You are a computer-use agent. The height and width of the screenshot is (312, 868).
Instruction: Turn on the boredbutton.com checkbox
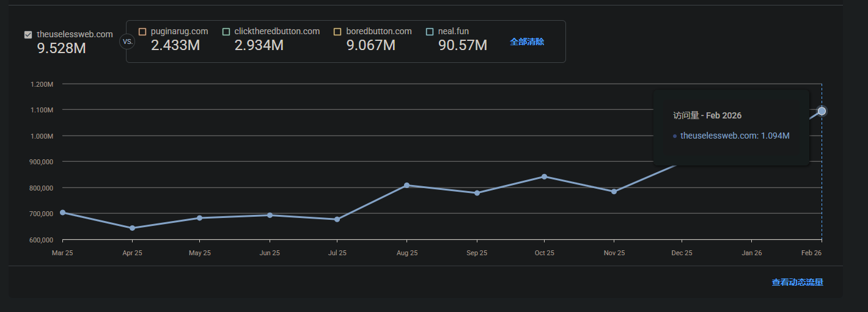pyautogui.click(x=337, y=32)
